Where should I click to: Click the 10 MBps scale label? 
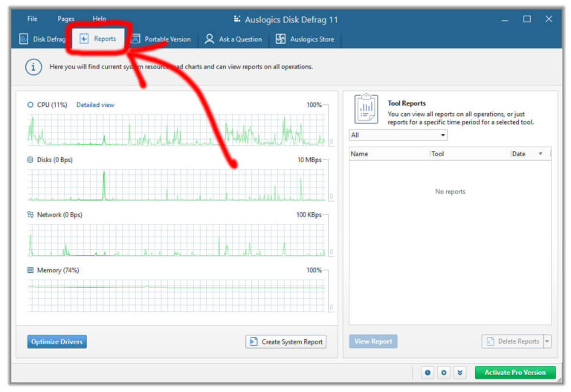point(309,160)
